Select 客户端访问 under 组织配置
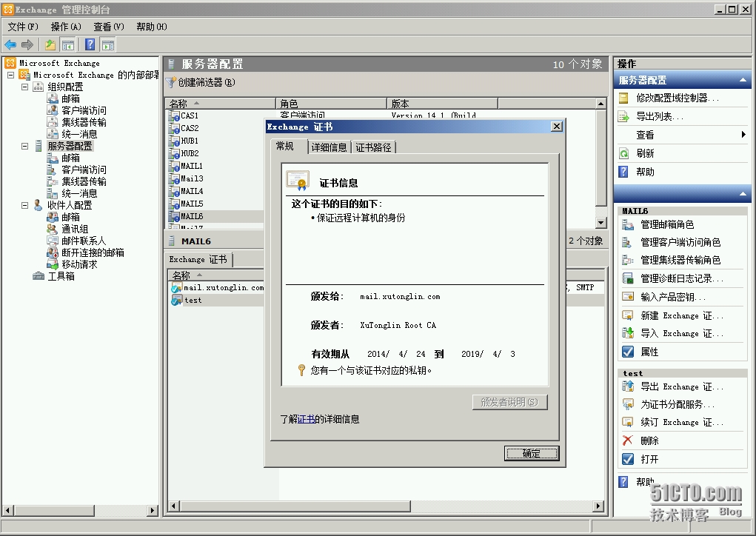 84,110
